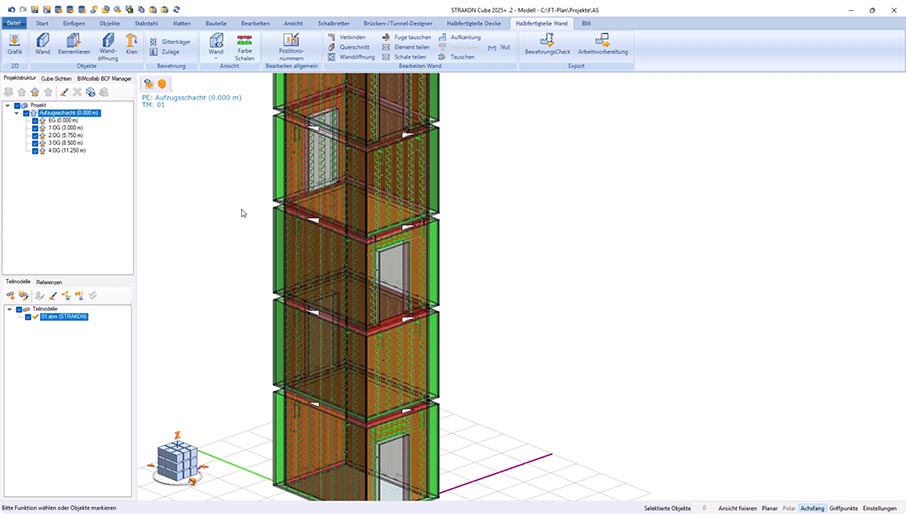Run the BewehrungsCheck export
This screenshot has height=514, width=906.
pos(547,44)
